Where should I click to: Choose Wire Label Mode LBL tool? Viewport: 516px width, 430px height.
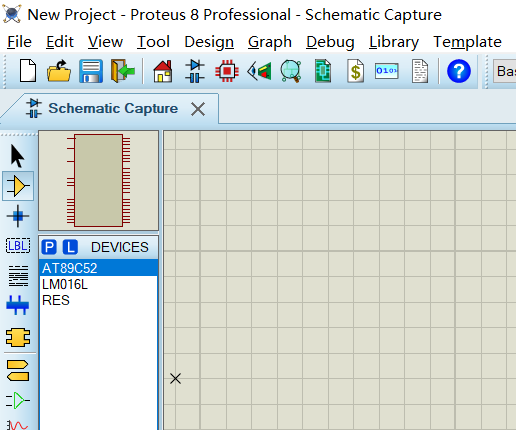(x=18, y=246)
